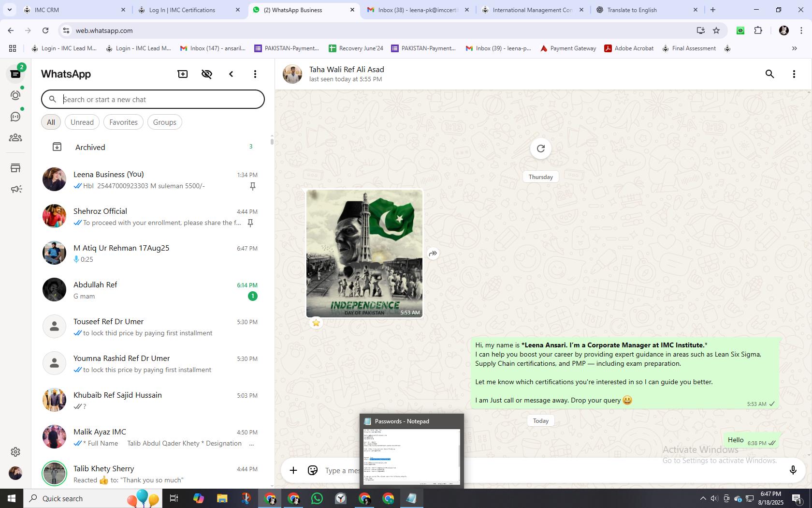Open the Malik Ayaz IMC chat
Image resolution: width=812 pixels, height=508 pixels.
(x=153, y=437)
